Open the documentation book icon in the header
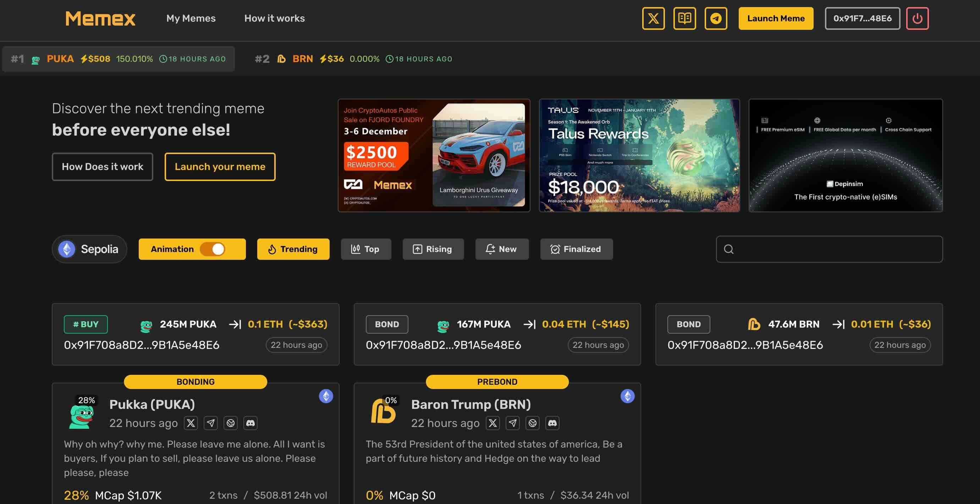 click(x=684, y=18)
